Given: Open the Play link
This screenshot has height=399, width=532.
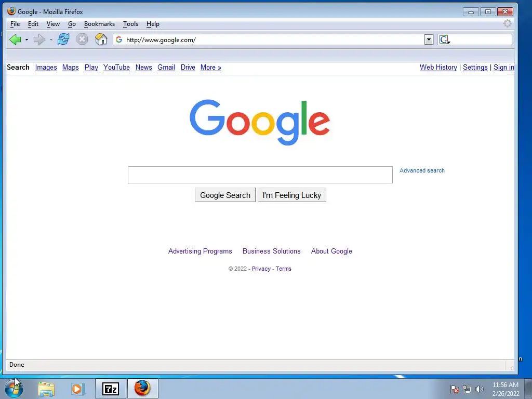Looking at the screenshot, I should [91, 67].
